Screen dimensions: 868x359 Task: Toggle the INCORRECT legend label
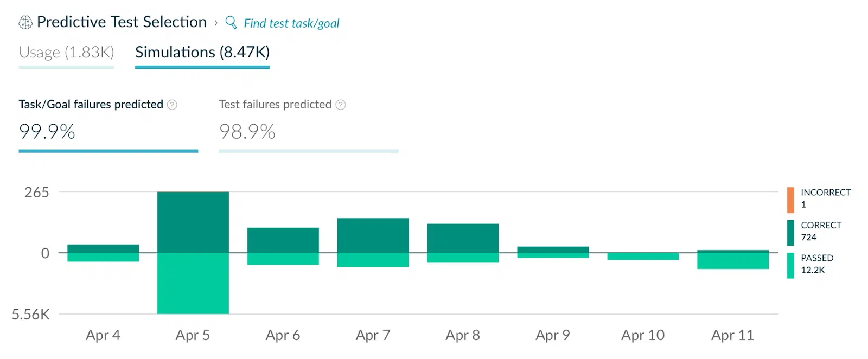[x=825, y=193]
